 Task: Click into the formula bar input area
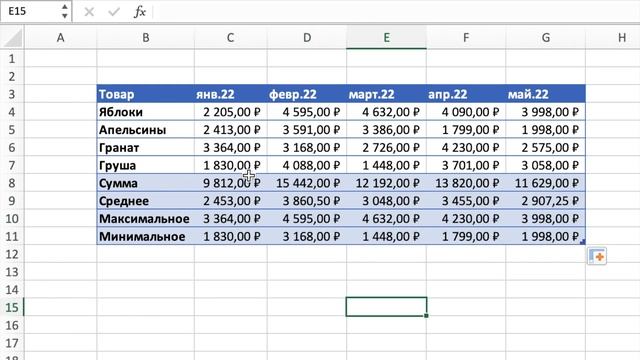(x=396, y=11)
